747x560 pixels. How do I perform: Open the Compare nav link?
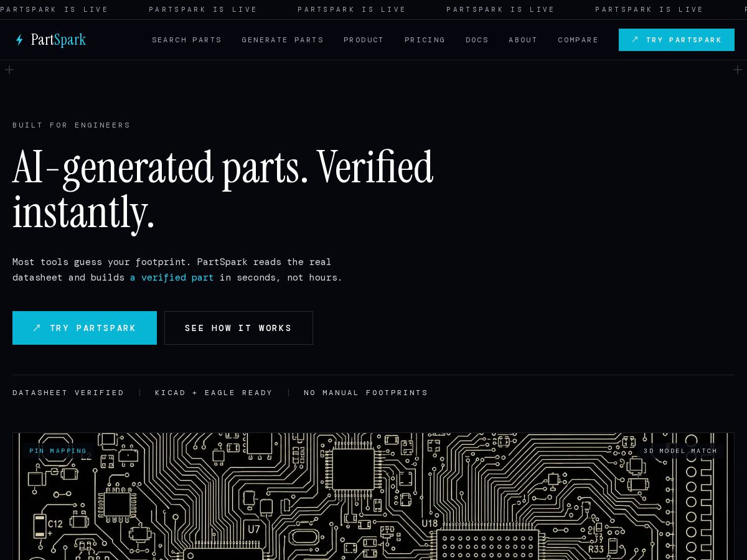pos(578,40)
